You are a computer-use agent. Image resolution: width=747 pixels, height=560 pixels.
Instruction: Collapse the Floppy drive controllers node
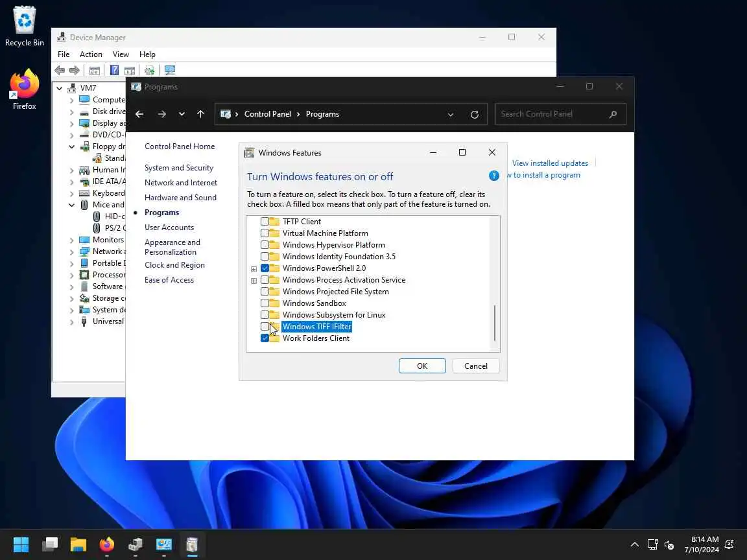pos(72,146)
